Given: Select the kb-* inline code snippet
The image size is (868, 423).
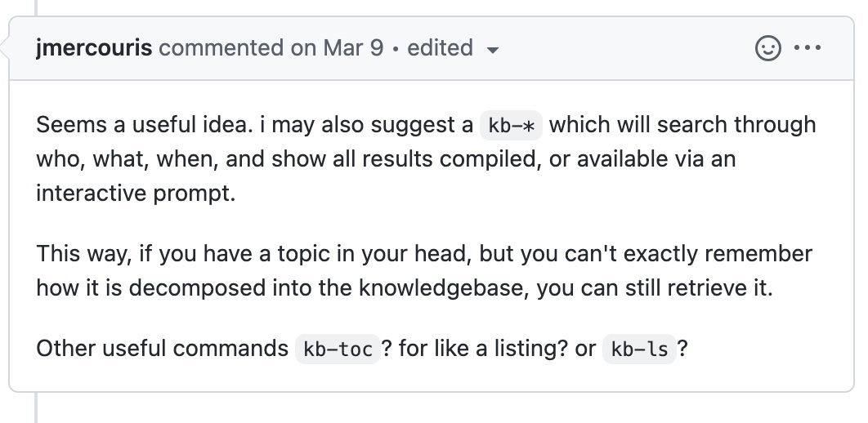Looking at the screenshot, I should 511,126.
